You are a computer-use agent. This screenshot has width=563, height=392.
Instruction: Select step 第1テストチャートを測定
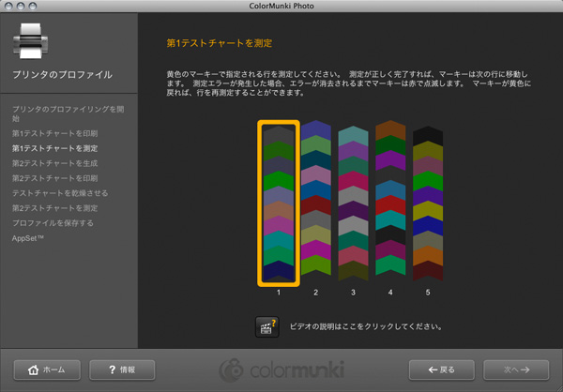53,148
